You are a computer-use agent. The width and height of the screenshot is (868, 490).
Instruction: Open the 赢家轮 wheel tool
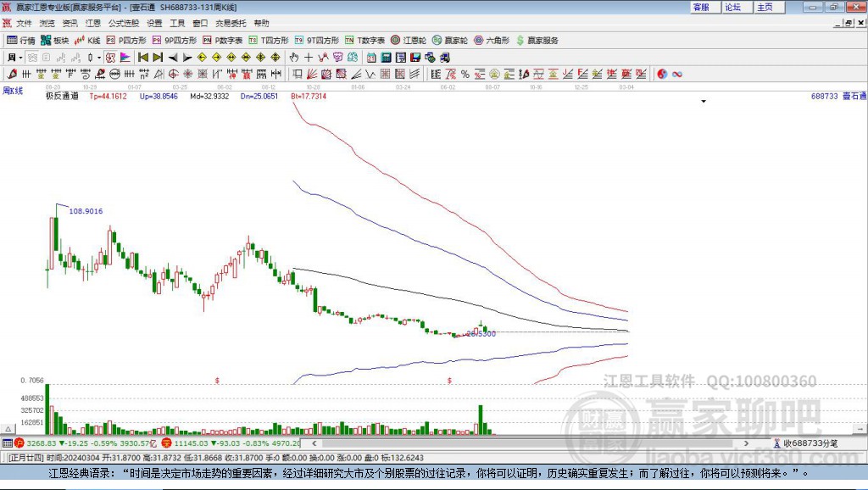(x=450, y=41)
